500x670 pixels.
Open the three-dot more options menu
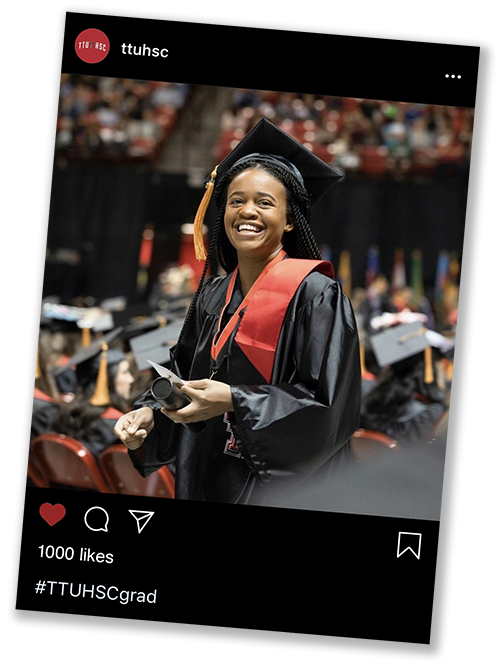point(453,76)
